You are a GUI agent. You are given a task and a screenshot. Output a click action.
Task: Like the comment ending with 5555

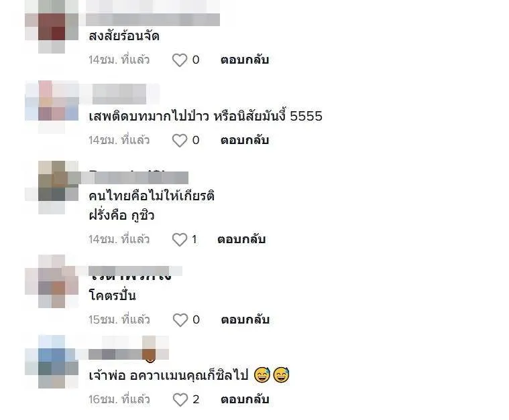tap(180, 141)
